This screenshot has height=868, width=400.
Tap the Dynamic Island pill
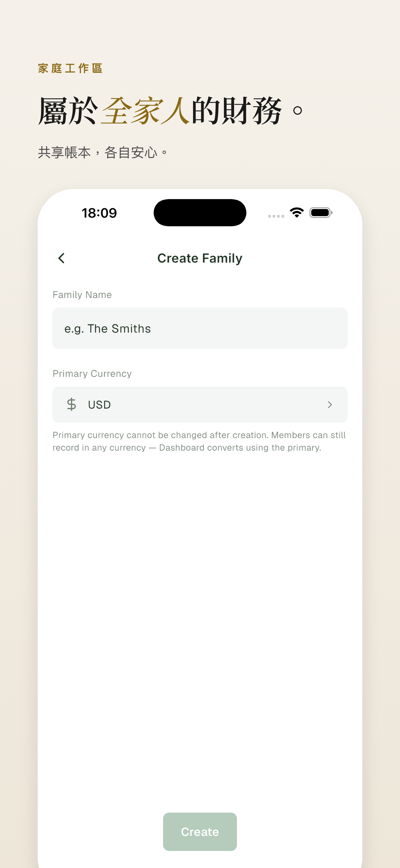tap(200, 213)
